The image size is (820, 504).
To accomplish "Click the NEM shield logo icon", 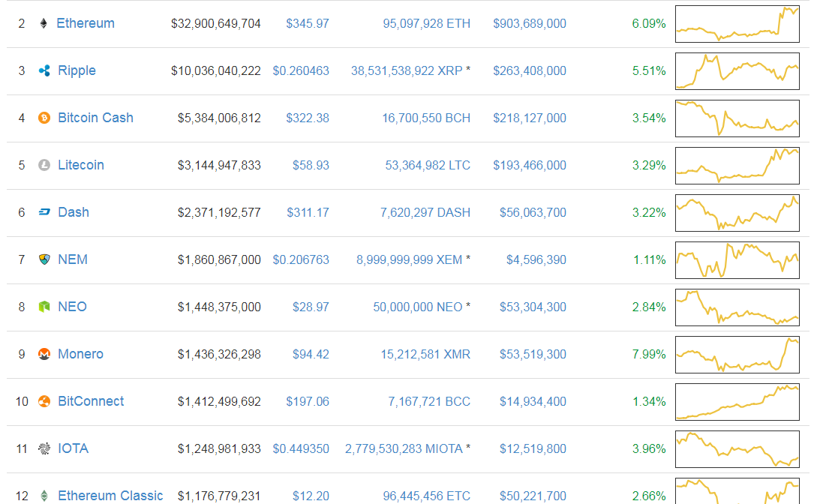I will pyautogui.click(x=44, y=259).
